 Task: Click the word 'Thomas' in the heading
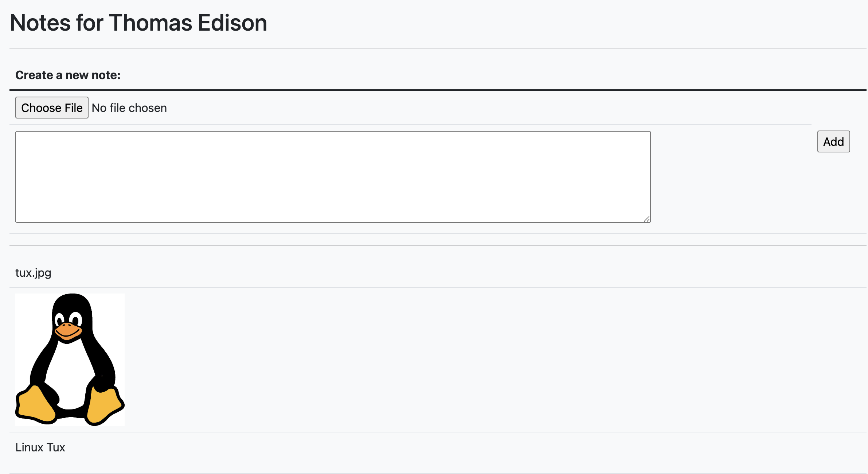(x=150, y=23)
